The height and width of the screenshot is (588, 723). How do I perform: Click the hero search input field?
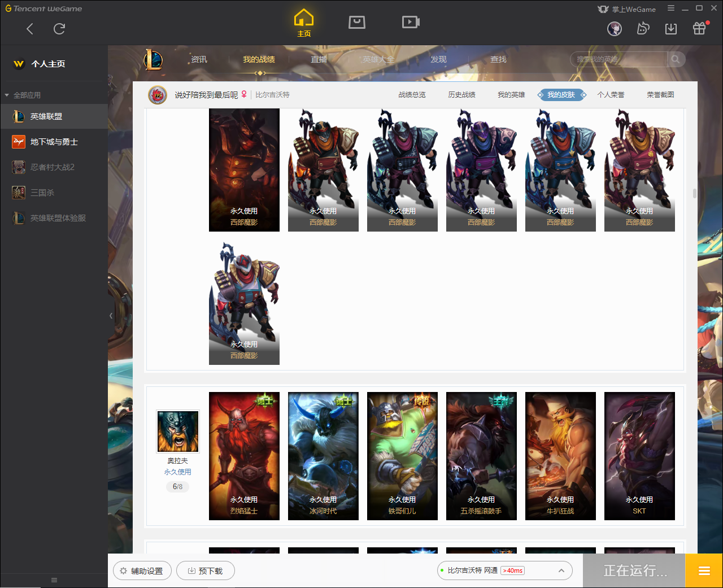(619, 59)
